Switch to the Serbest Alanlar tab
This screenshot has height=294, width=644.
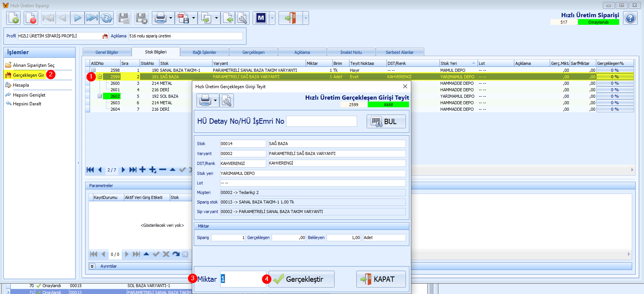[399, 52]
